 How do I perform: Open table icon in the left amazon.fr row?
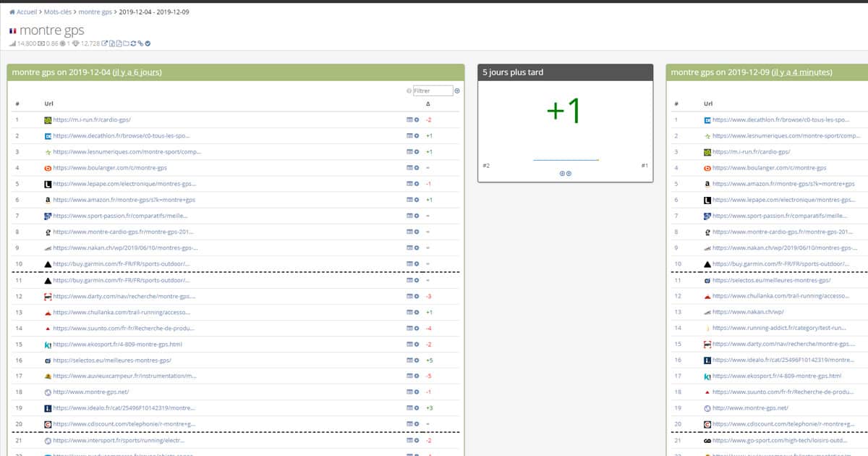coord(409,199)
